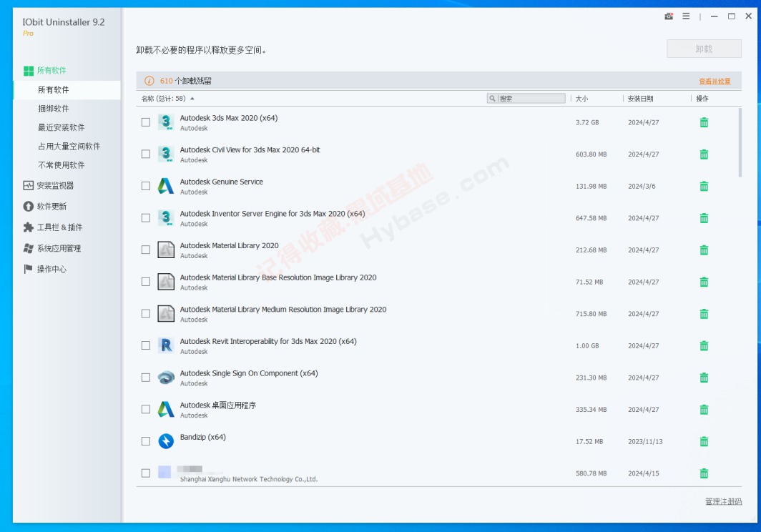Click the software list vertical scrollbar

[x=740, y=143]
